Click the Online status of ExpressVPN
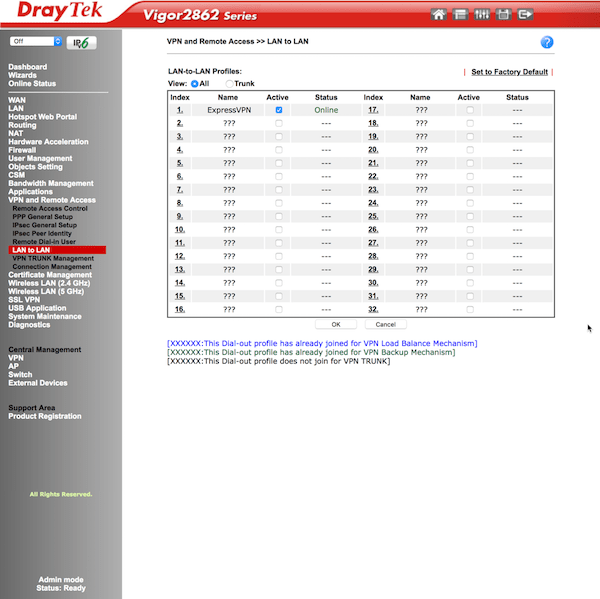This screenshot has height=599, width=600. [x=326, y=110]
